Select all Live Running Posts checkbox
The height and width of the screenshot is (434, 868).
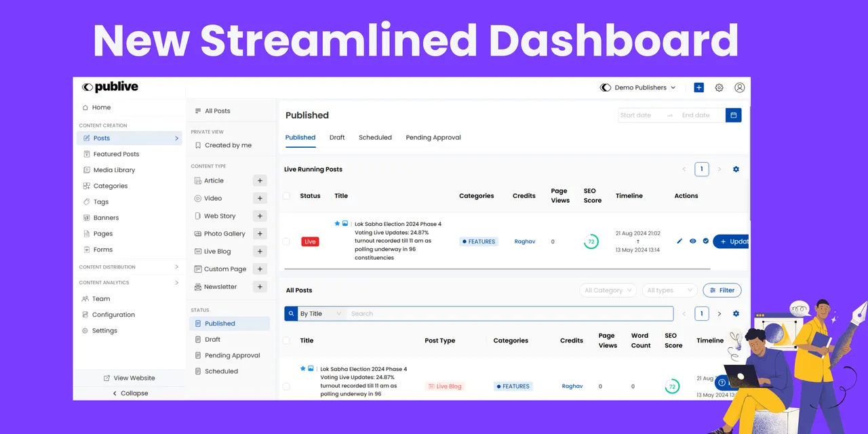[286, 196]
